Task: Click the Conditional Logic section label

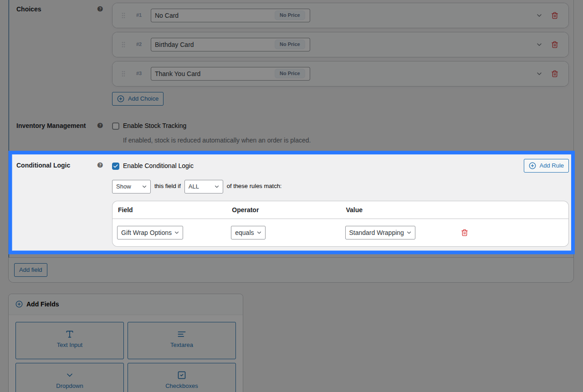Action: (x=43, y=165)
